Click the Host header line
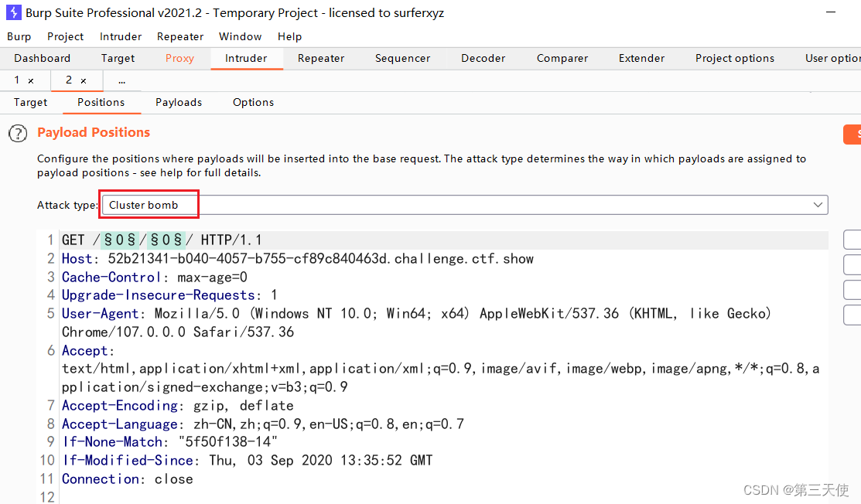This screenshot has height=504, width=861. click(298, 259)
